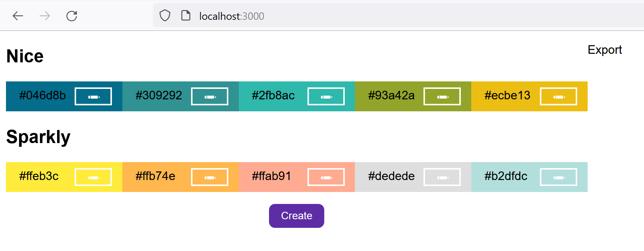
Task: Edit the #dedede gray color
Action: click(x=442, y=177)
